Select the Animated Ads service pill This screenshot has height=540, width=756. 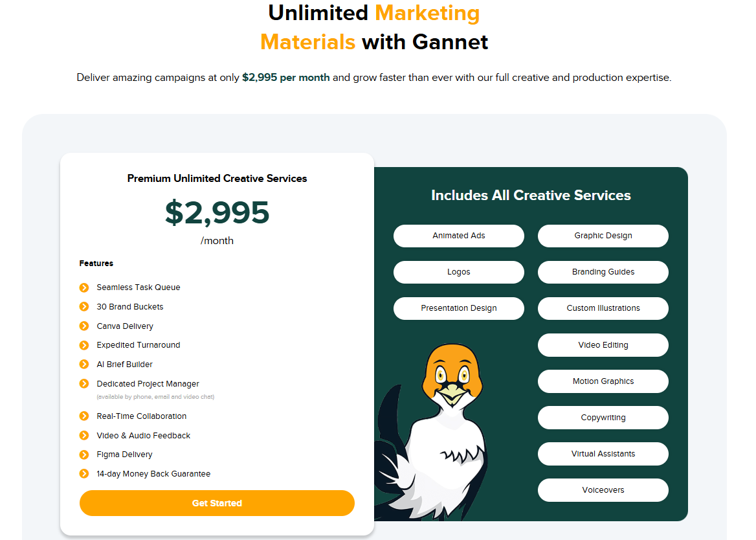point(458,236)
